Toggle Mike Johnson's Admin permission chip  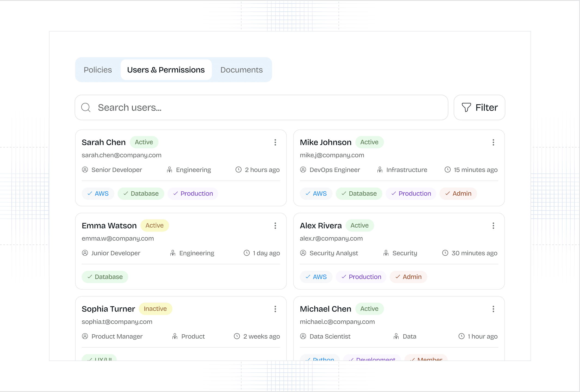click(458, 194)
